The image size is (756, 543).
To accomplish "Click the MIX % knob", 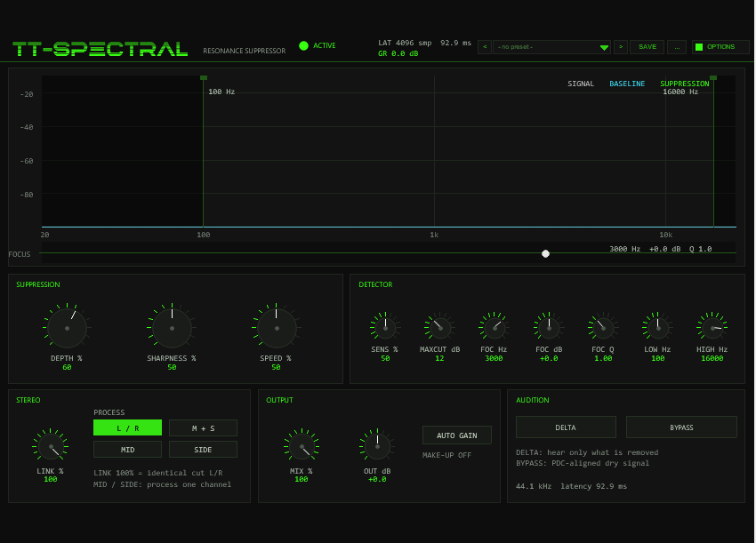I will coord(302,446).
